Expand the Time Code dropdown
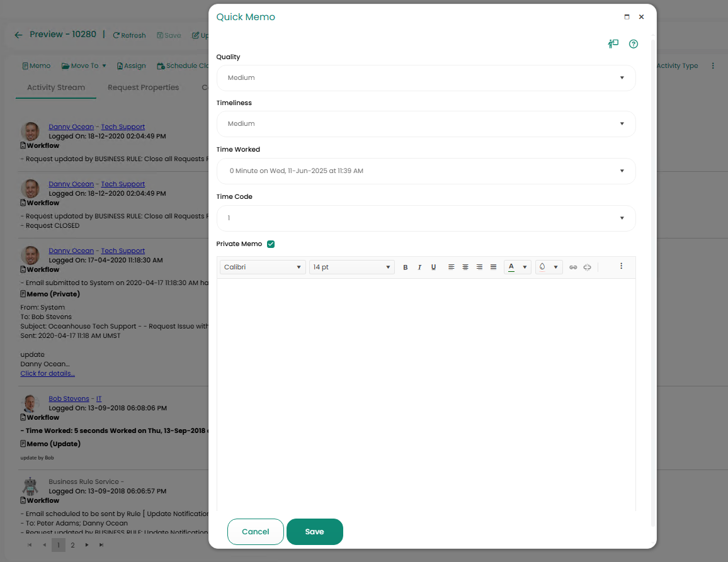Viewport: 728px width, 562px height. coord(426,218)
